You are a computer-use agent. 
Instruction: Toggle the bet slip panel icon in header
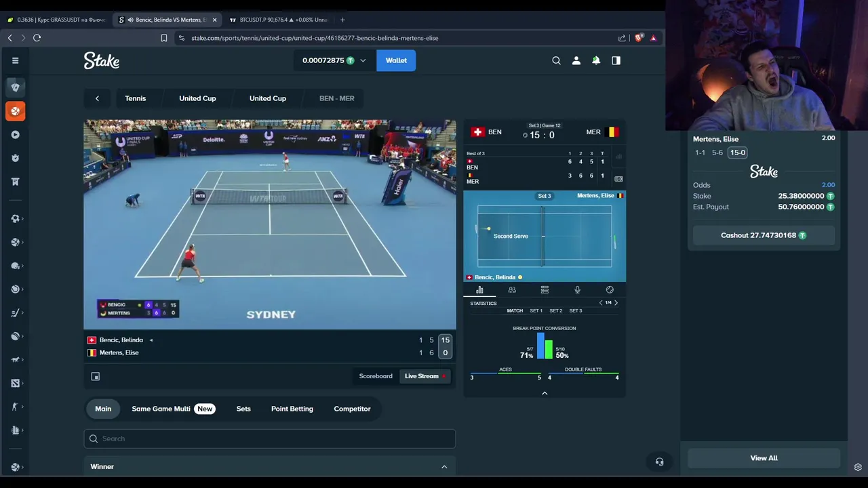pyautogui.click(x=616, y=60)
